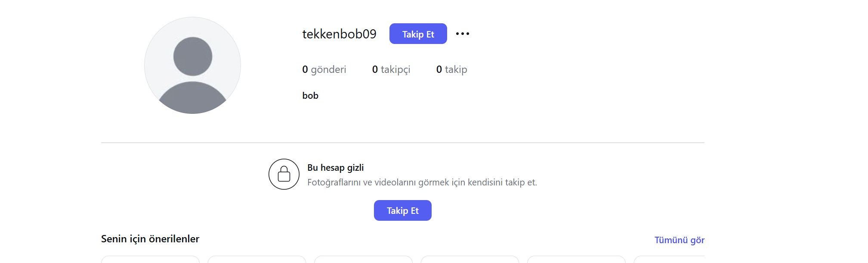Image resolution: width=868 pixels, height=263 pixels.
Task: Open the three-dot more options menu
Action: [463, 34]
